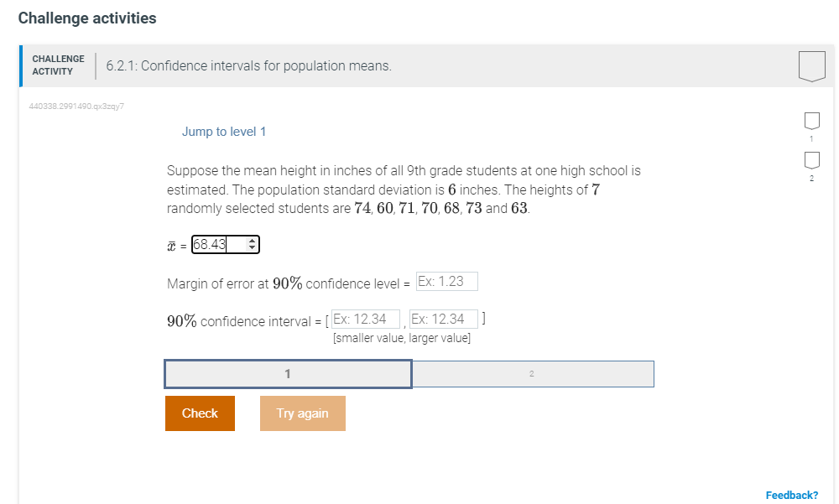This screenshot has width=839, height=504.
Task: Increment x̄ using the up stepper arrow
Action: click(x=251, y=241)
